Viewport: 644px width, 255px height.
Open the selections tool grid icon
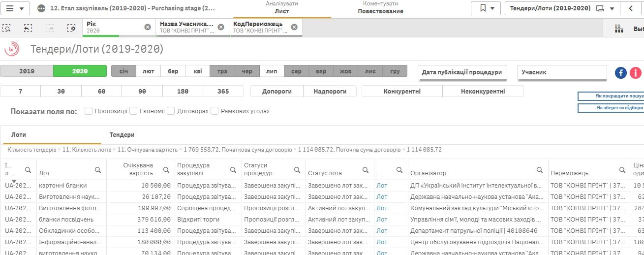pyautogui.click(x=619, y=29)
